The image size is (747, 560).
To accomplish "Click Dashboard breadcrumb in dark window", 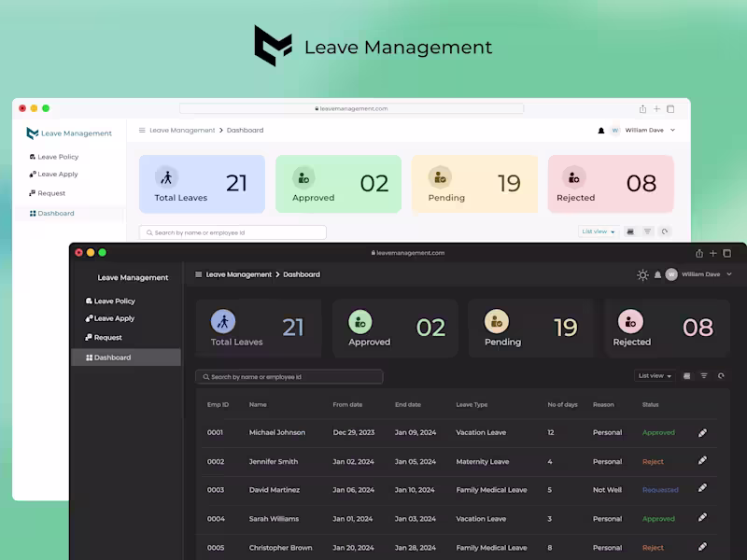I will (302, 274).
